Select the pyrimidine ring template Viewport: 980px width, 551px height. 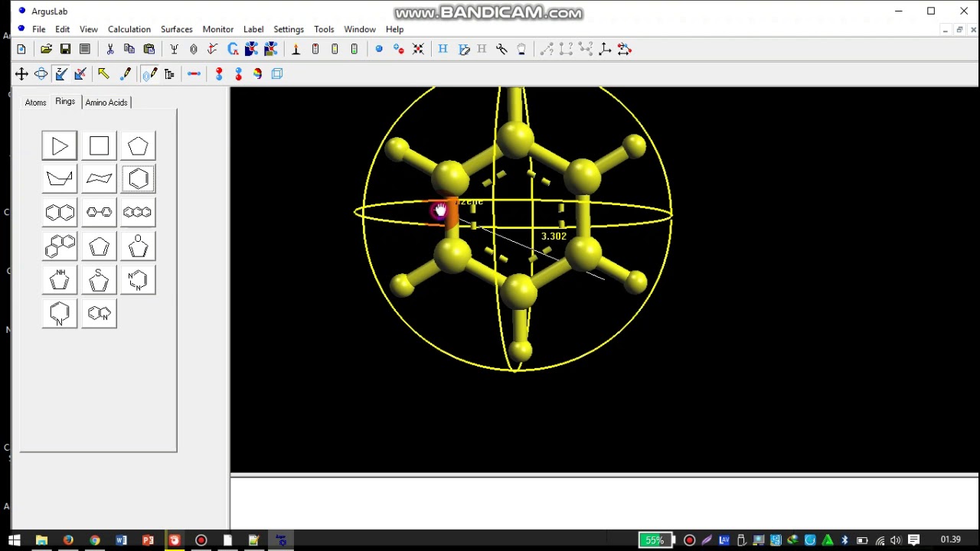pos(138,280)
